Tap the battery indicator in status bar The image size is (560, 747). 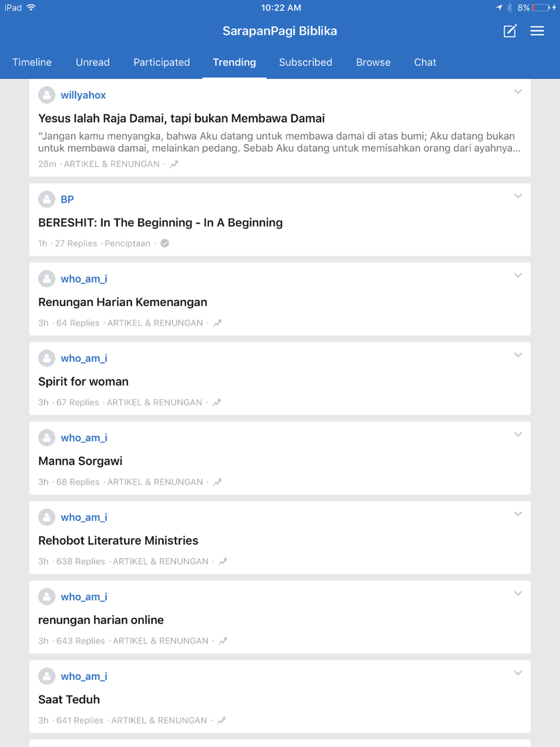click(542, 8)
